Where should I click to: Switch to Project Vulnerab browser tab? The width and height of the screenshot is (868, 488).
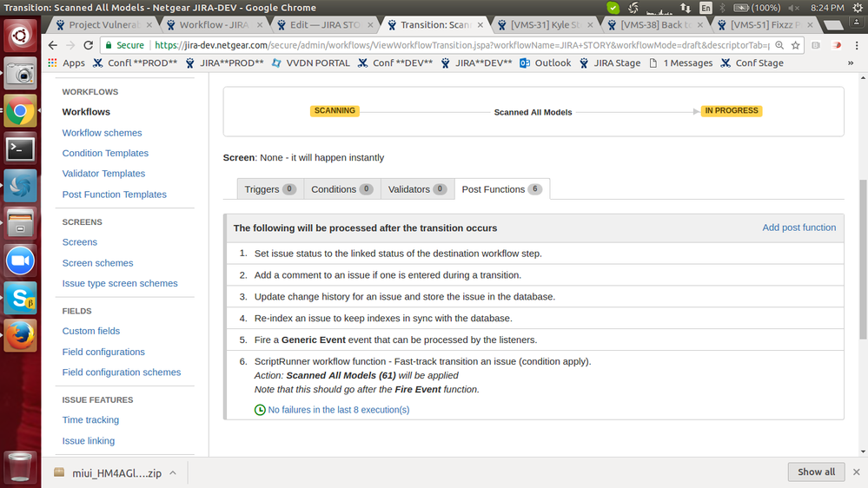pos(103,25)
